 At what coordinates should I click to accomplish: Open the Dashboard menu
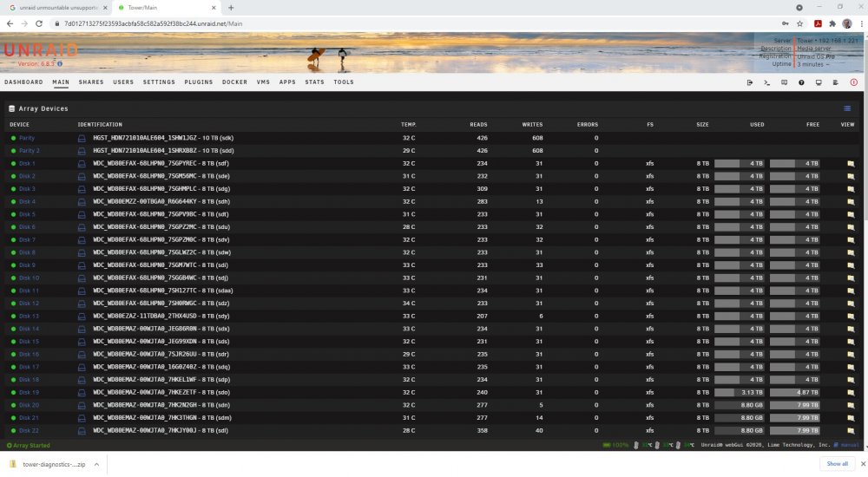tap(23, 82)
